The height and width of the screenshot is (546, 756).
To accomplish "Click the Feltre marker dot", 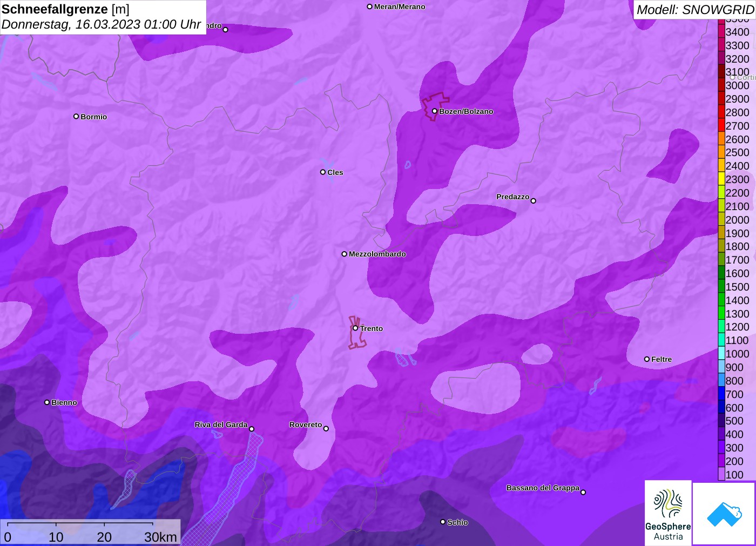I will coord(647,359).
